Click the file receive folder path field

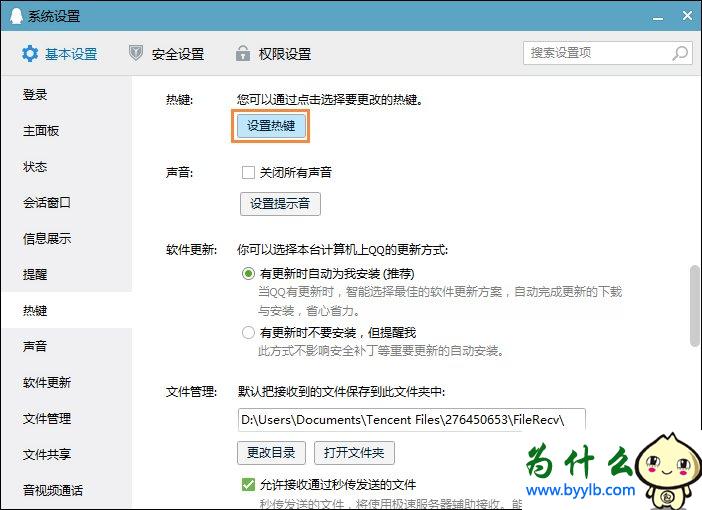[x=411, y=420]
